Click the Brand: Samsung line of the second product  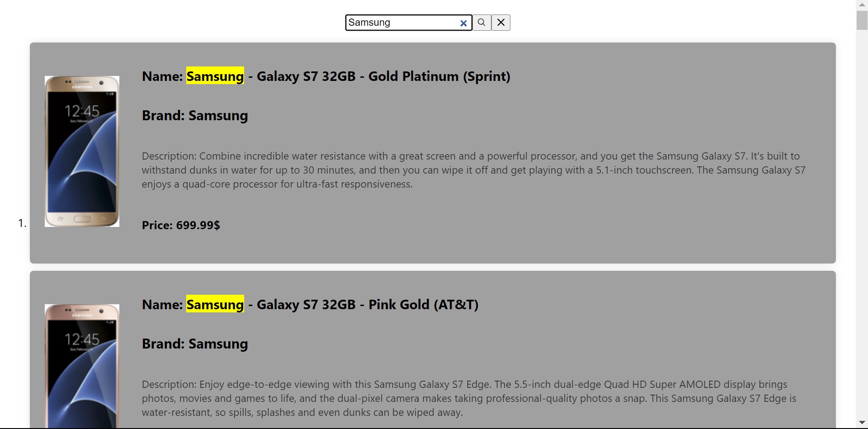(x=195, y=344)
